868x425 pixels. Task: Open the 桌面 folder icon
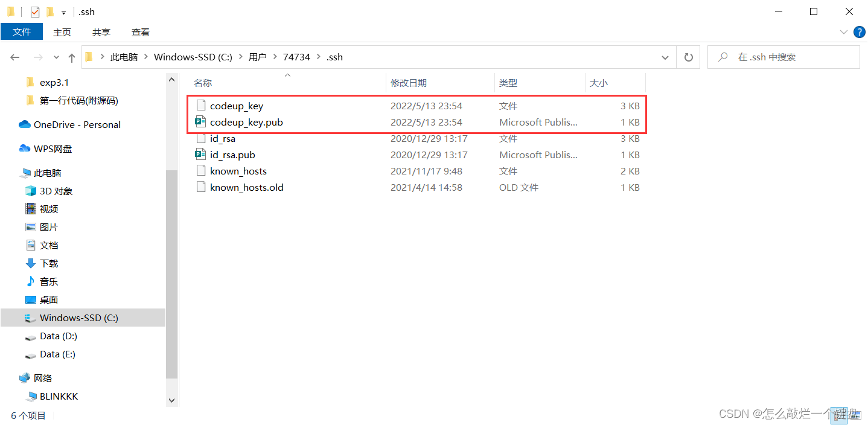coord(31,299)
